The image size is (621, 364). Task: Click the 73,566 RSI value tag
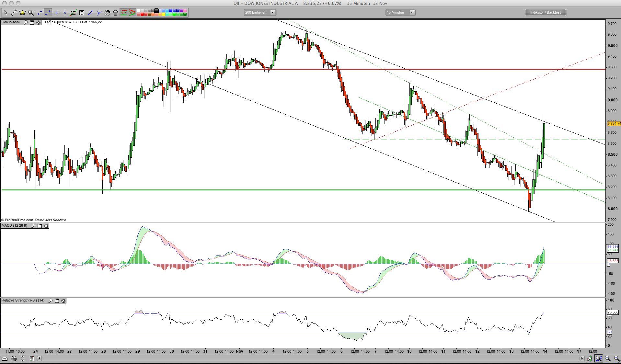(x=613, y=312)
